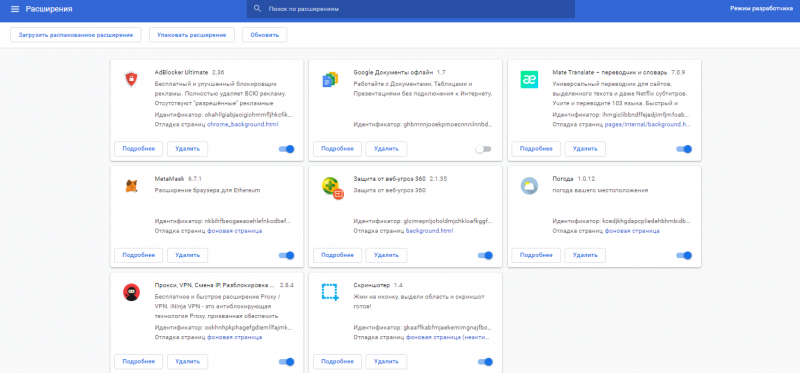Click Удалить for Прокси, VPN extension

tap(187, 362)
